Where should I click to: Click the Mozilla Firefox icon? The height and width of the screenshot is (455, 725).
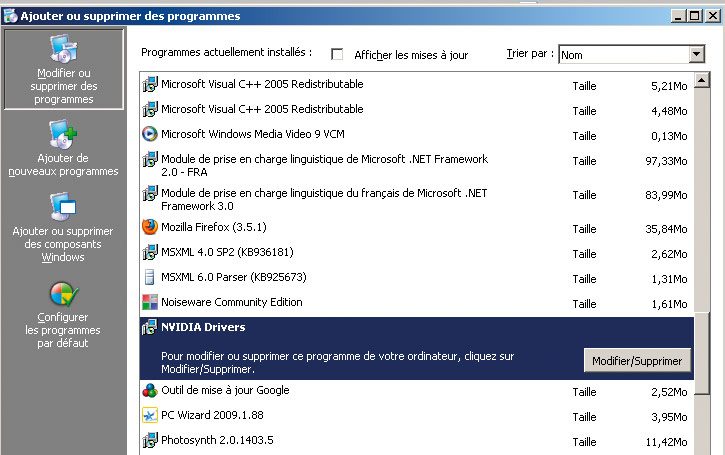coord(150,227)
